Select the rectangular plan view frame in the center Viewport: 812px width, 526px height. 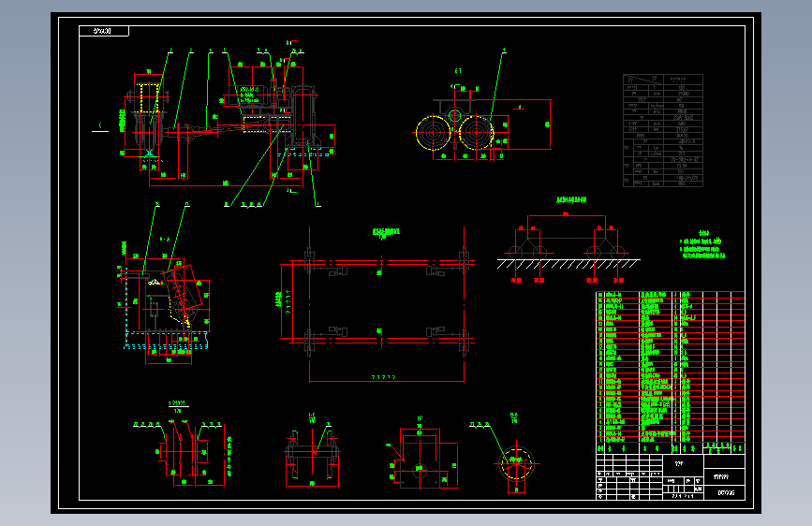pyautogui.click(x=386, y=304)
